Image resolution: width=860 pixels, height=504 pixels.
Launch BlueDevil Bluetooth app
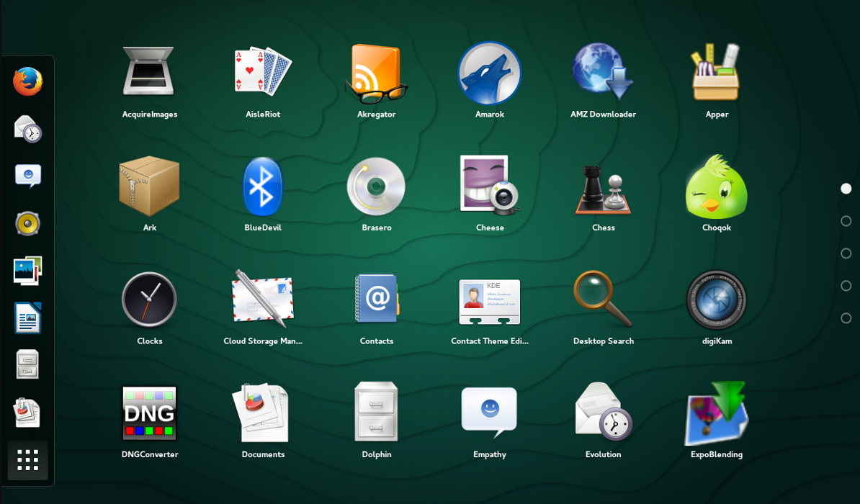click(263, 186)
